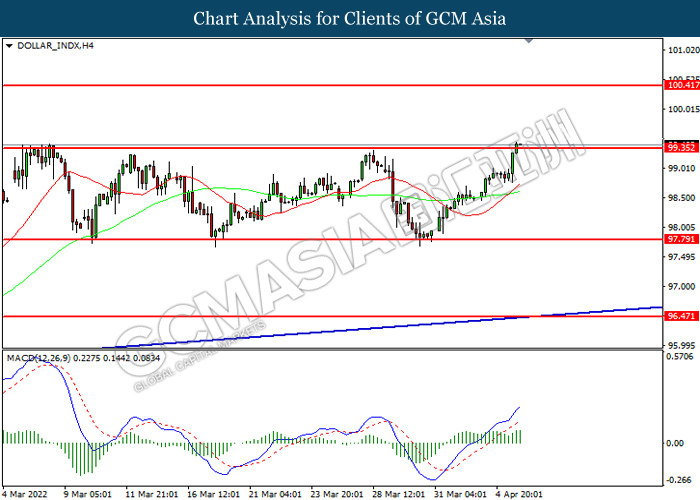The height and width of the screenshot is (500, 700).
Task: Click the 4 Apr 20:01 date label
Action: click(x=519, y=494)
